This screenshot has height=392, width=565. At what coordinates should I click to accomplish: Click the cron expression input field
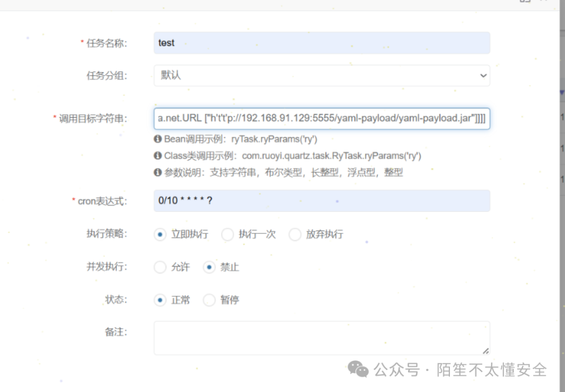tap(321, 200)
